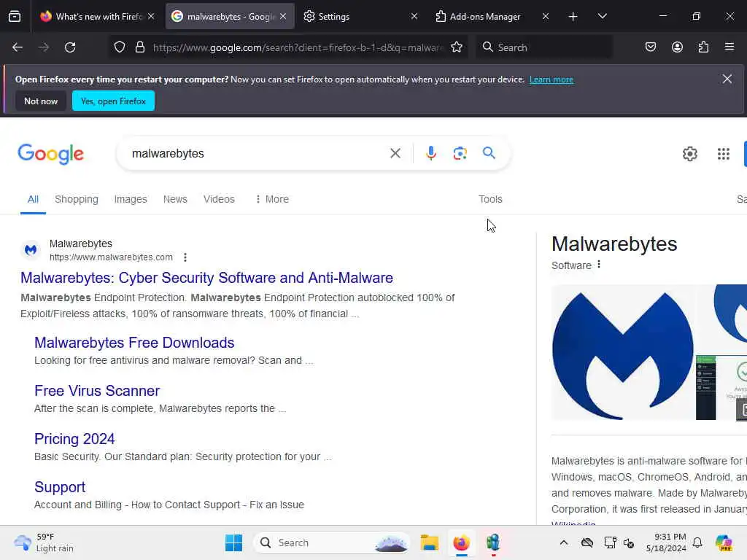This screenshot has height=560, width=747.
Task: Start Google voice search with microphone
Action: coord(430,153)
